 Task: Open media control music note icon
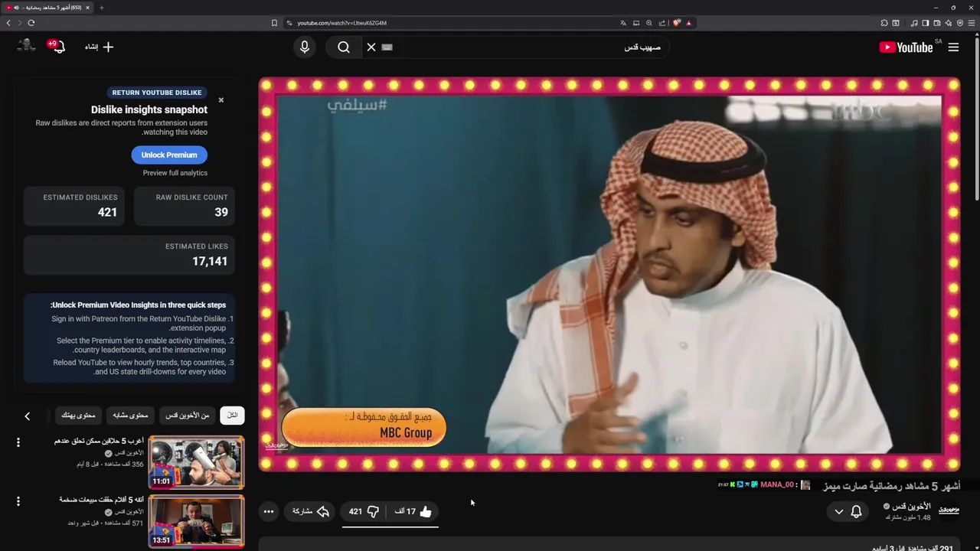coord(914,23)
